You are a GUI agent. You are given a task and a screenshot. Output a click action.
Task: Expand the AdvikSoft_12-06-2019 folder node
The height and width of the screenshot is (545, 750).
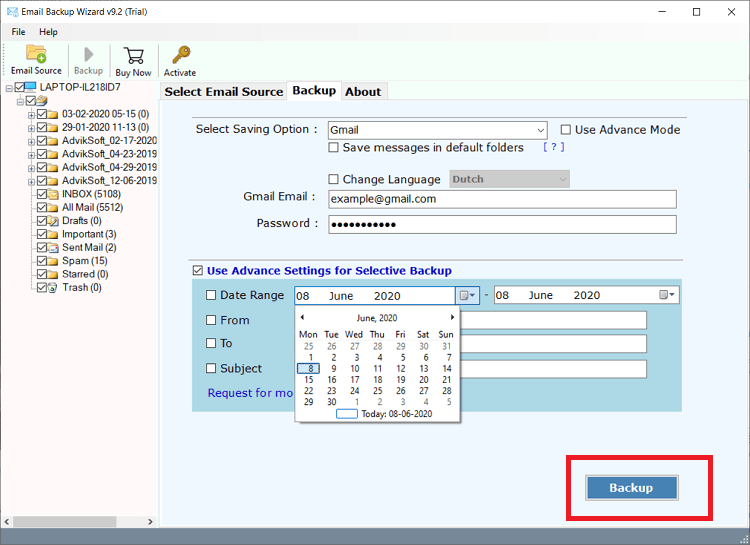click(x=31, y=182)
